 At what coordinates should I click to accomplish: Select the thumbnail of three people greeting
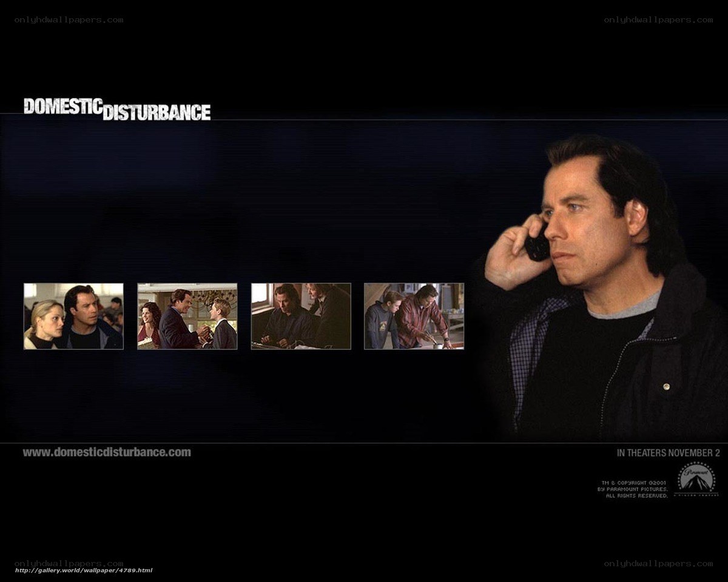point(187,316)
